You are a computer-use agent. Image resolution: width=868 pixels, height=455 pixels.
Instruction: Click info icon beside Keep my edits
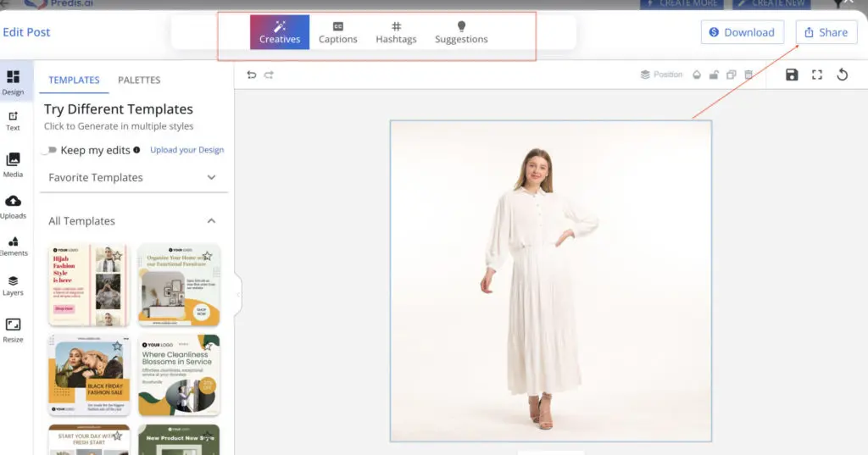[136, 150]
